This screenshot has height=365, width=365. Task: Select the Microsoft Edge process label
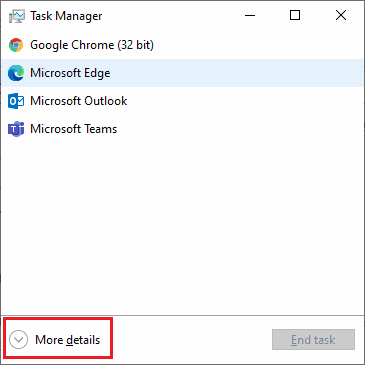(x=70, y=73)
